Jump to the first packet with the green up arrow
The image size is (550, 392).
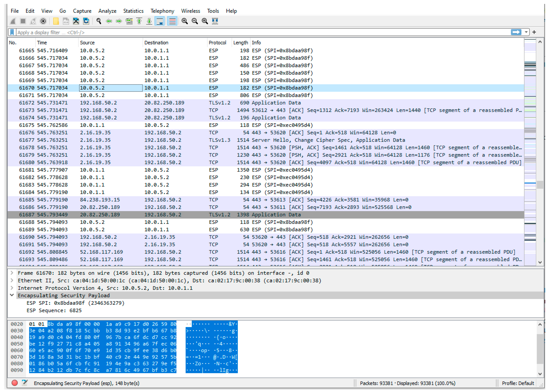pyautogui.click(x=139, y=21)
